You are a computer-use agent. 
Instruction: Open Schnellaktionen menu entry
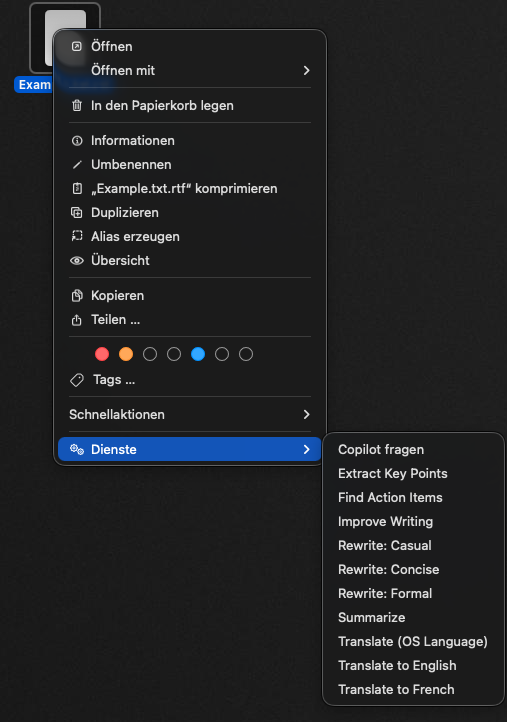tap(190, 414)
